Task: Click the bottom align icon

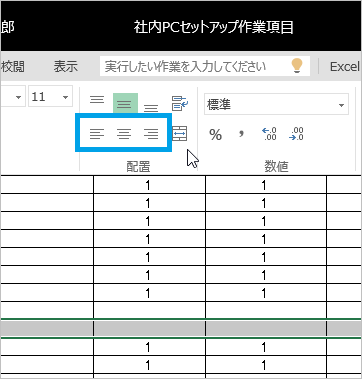Action: [151, 108]
